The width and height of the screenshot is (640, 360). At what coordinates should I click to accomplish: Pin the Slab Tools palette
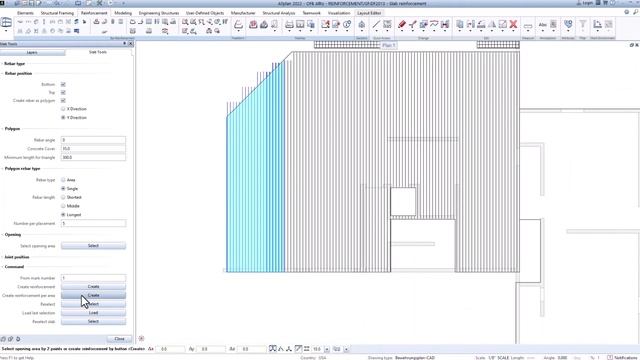click(x=124, y=44)
